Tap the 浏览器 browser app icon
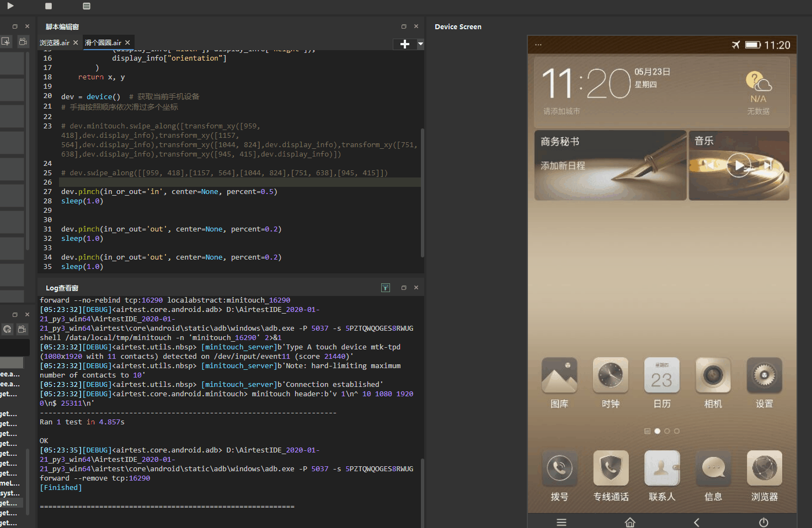812x528 pixels. (764, 468)
